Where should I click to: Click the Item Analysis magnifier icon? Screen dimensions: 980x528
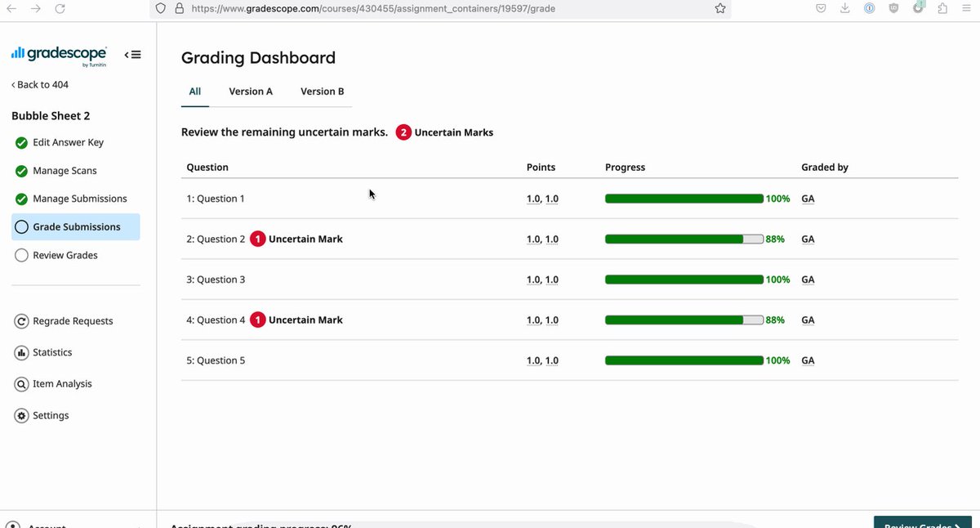[x=22, y=384]
